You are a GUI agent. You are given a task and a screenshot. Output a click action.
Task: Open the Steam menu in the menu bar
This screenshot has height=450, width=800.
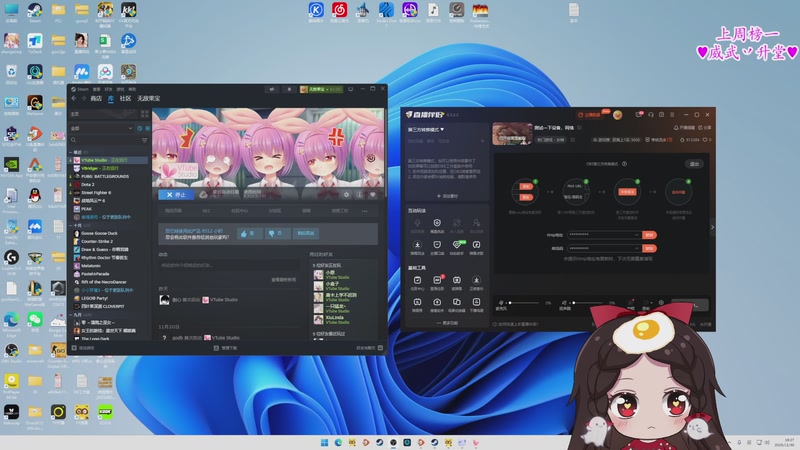pyautogui.click(x=81, y=89)
